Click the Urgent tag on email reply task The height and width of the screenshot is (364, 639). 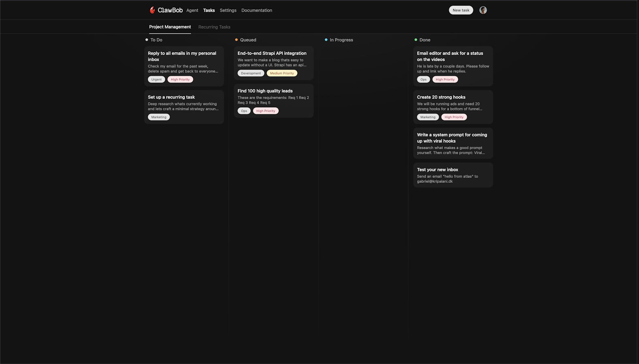click(156, 80)
